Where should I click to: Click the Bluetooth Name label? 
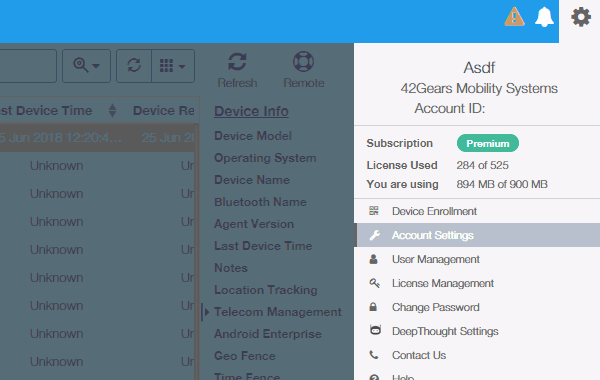(x=260, y=202)
